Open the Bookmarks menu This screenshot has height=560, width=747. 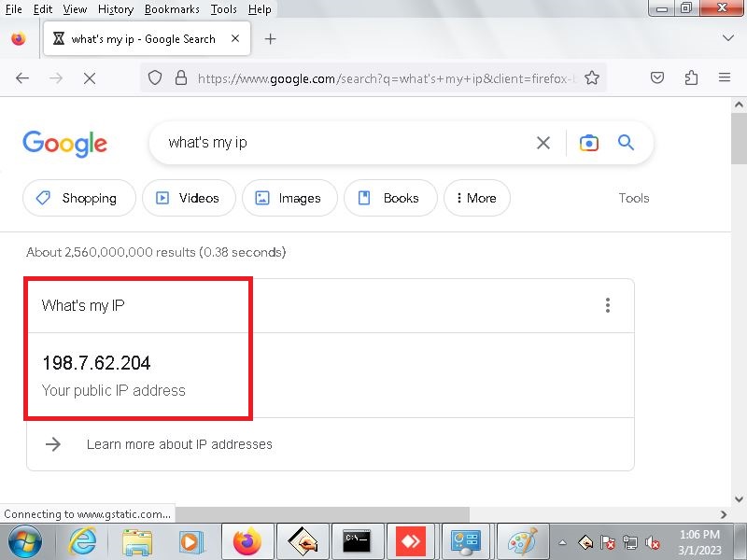(172, 9)
